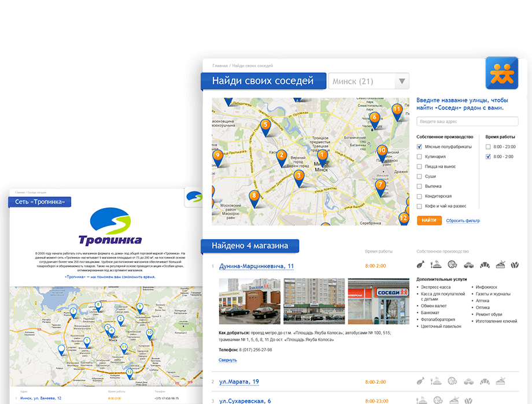Click croissant bakery icon in Дунина-Марцинкевича row
Screen dimensions: 532x404
pyautogui.click(x=485, y=265)
